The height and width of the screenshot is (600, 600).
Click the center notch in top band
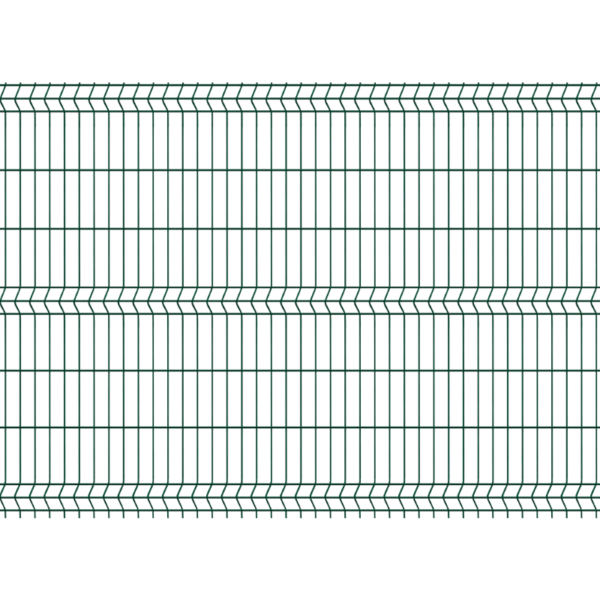click(275, 92)
